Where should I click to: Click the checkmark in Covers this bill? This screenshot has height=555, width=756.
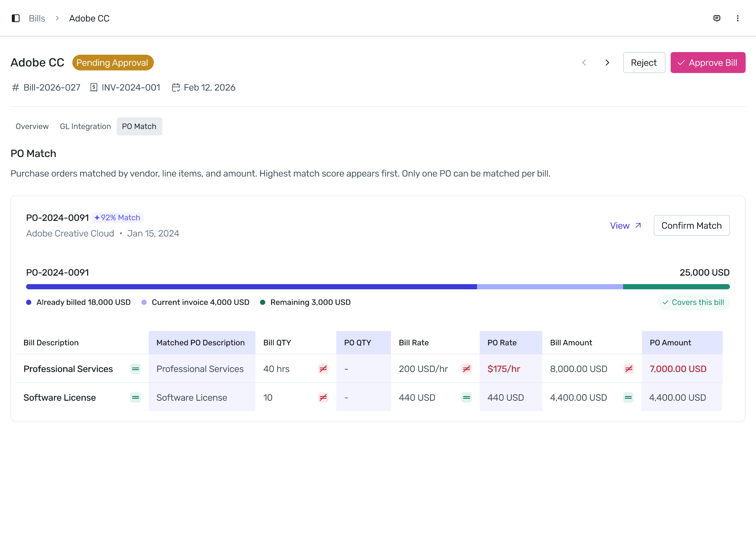666,303
